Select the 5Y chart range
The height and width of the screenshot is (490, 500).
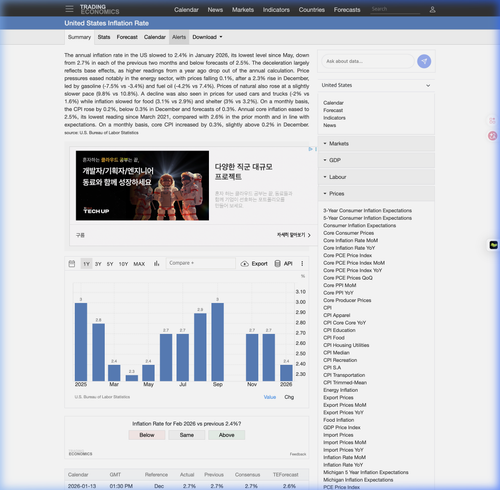(x=110, y=264)
